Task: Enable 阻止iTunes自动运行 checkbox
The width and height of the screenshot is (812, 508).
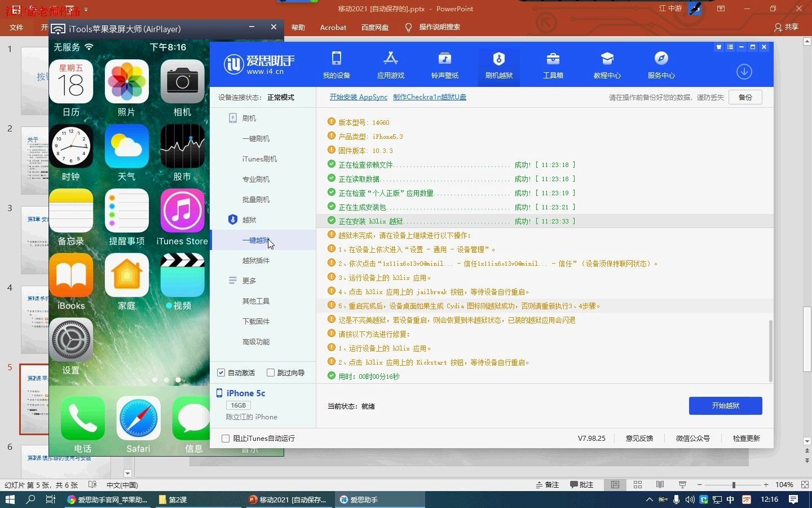Action: point(226,439)
